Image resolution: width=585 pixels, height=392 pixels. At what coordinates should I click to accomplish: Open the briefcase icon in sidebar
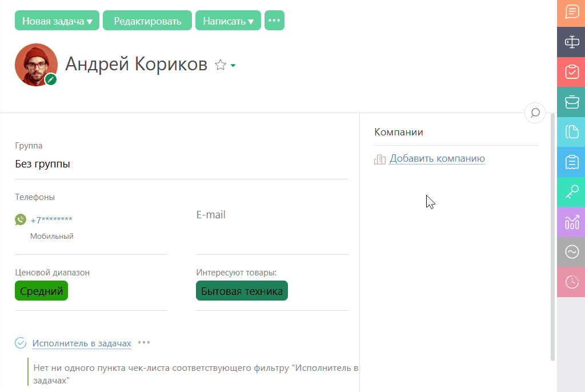(571, 102)
